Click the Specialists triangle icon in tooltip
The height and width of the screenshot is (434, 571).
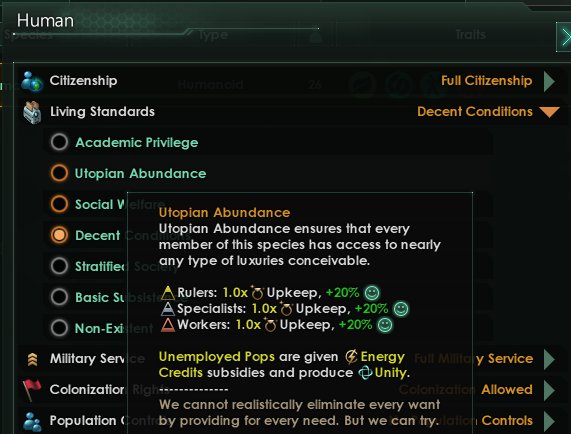pyautogui.click(x=168, y=309)
